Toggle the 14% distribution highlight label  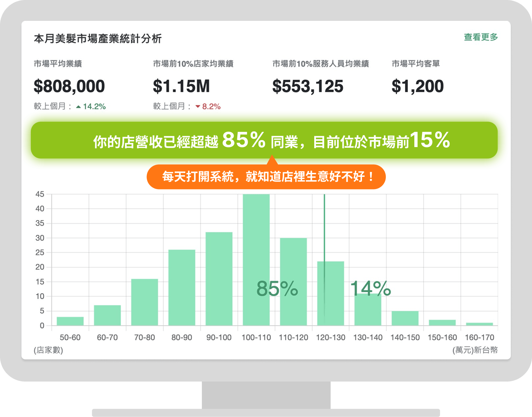tap(370, 288)
